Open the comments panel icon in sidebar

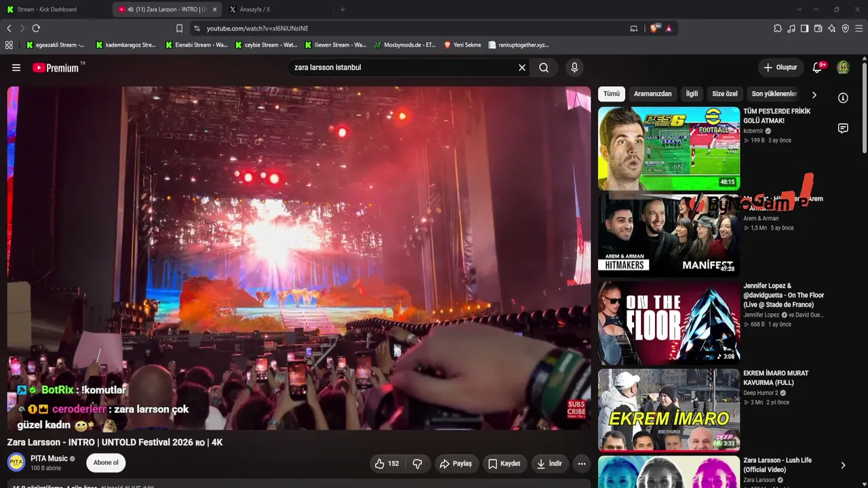coord(843,128)
